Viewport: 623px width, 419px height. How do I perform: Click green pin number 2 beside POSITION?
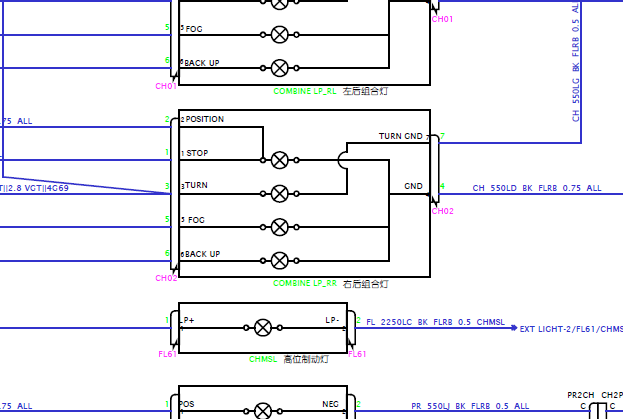click(x=167, y=119)
